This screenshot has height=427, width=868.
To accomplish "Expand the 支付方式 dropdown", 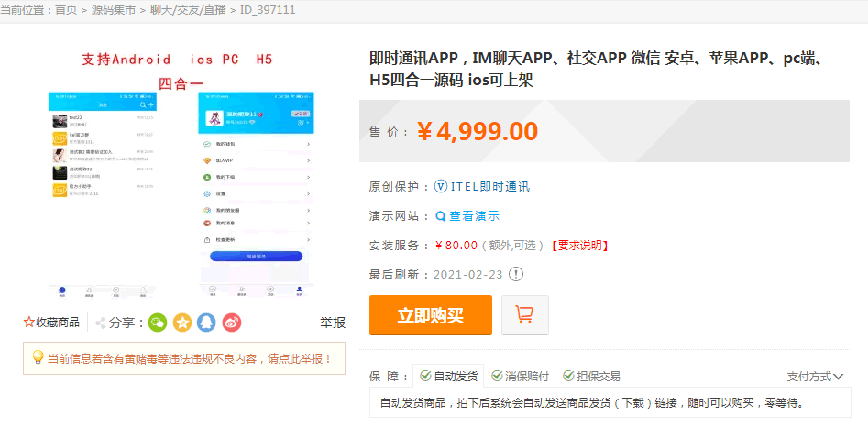I will click(x=815, y=376).
